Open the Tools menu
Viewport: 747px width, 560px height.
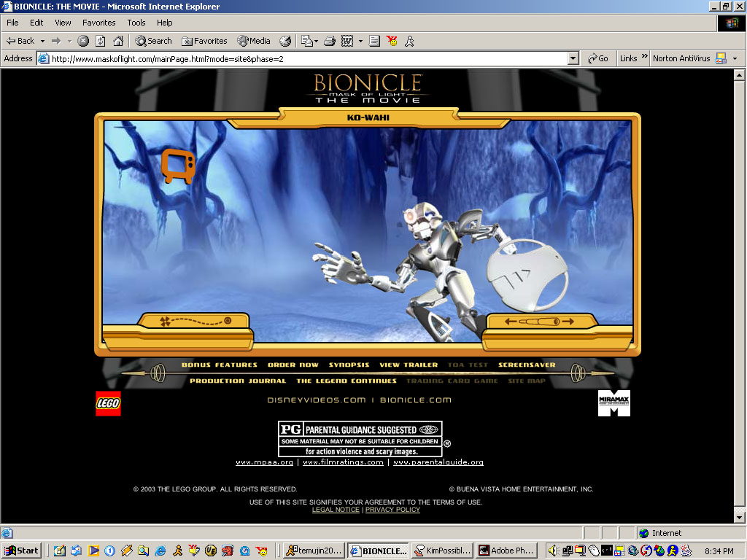[136, 23]
